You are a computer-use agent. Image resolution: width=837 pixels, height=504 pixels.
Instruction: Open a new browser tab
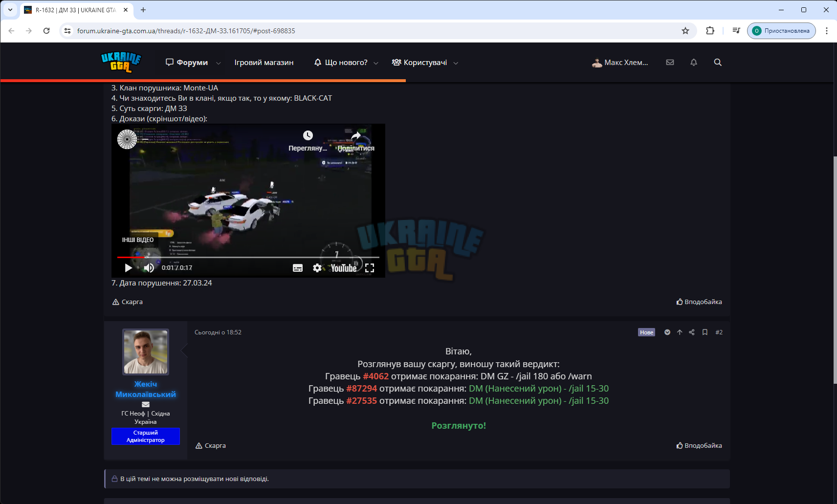coord(143,10)
